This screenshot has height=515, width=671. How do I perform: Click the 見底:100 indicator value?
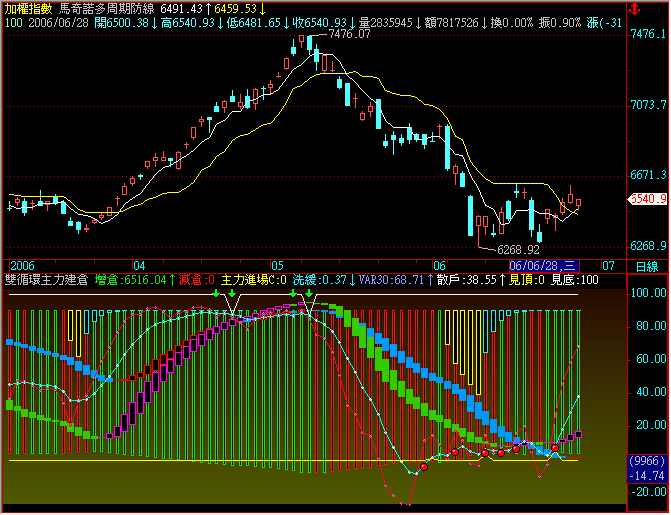574,280
